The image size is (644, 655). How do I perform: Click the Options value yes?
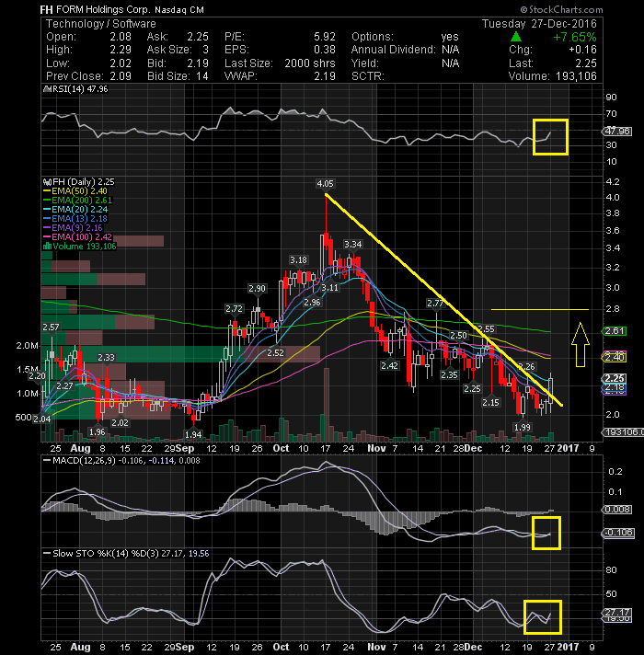[450, 37]
